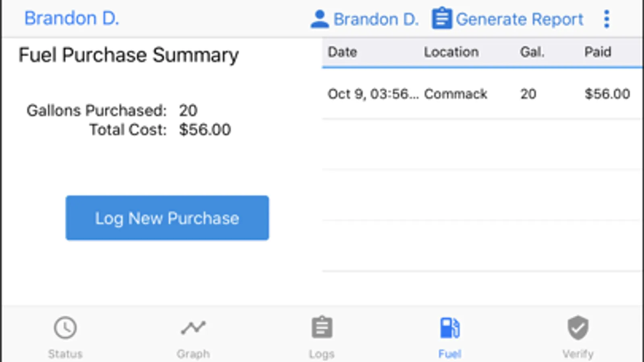The image size is (644, 362).
Task: Click Brandon D. name beside person icon
Action: [376, 19]
